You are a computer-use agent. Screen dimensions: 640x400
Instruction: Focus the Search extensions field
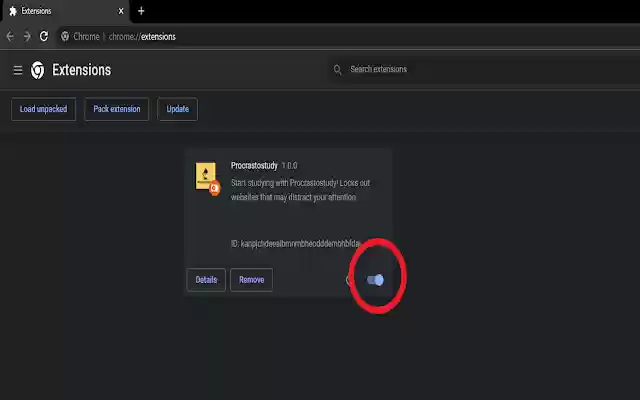point(486,69)
